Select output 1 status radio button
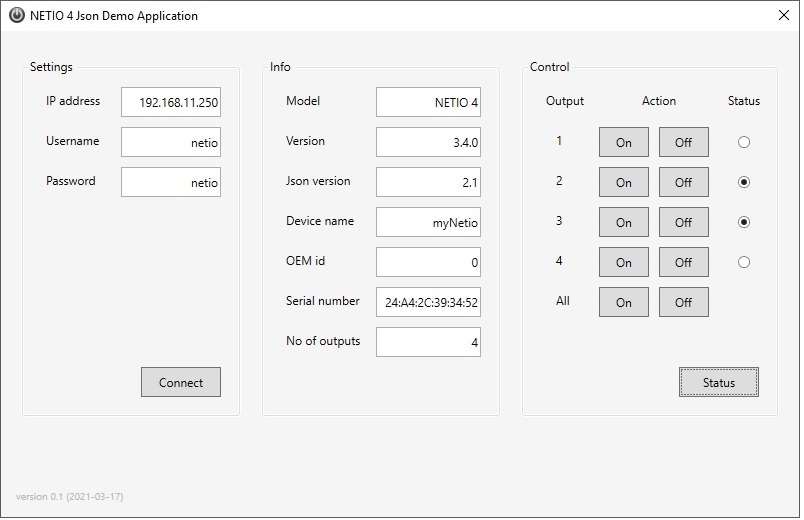Screen dimensions: 804x520 pos(743,142)
